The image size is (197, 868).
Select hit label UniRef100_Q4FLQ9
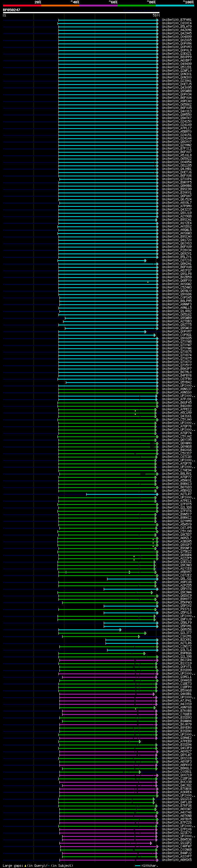pos(176,802)
